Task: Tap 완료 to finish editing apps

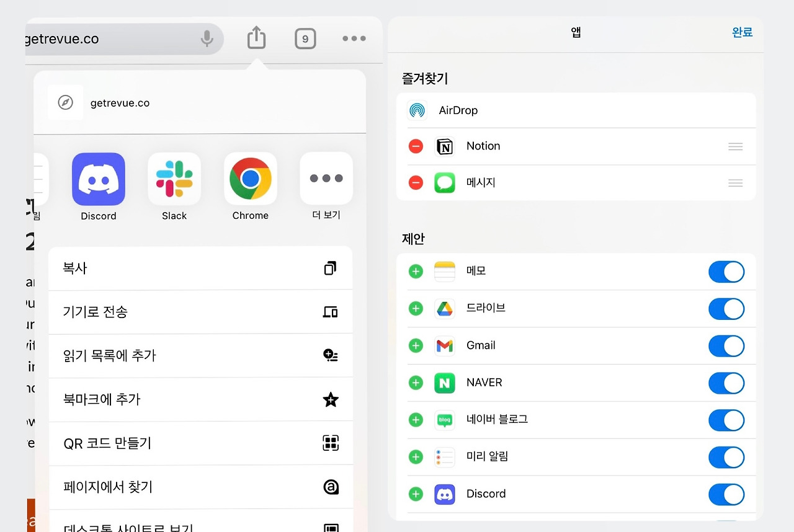Action: coord(742,32)
